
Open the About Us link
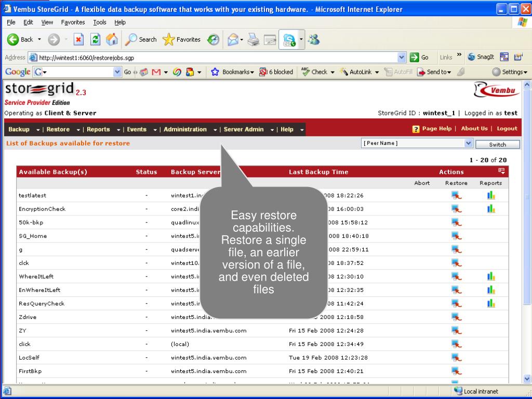click(x=474, y=129)
